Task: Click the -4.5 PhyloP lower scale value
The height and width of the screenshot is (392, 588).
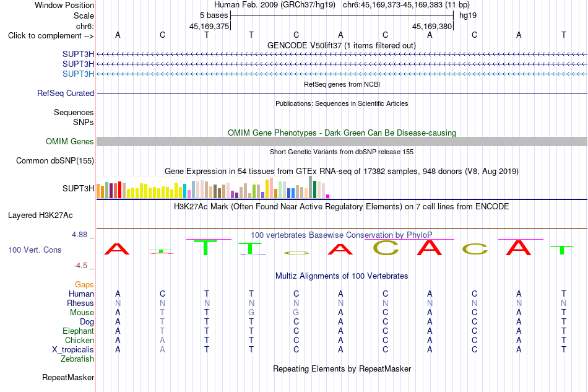Action: point(80,266)
